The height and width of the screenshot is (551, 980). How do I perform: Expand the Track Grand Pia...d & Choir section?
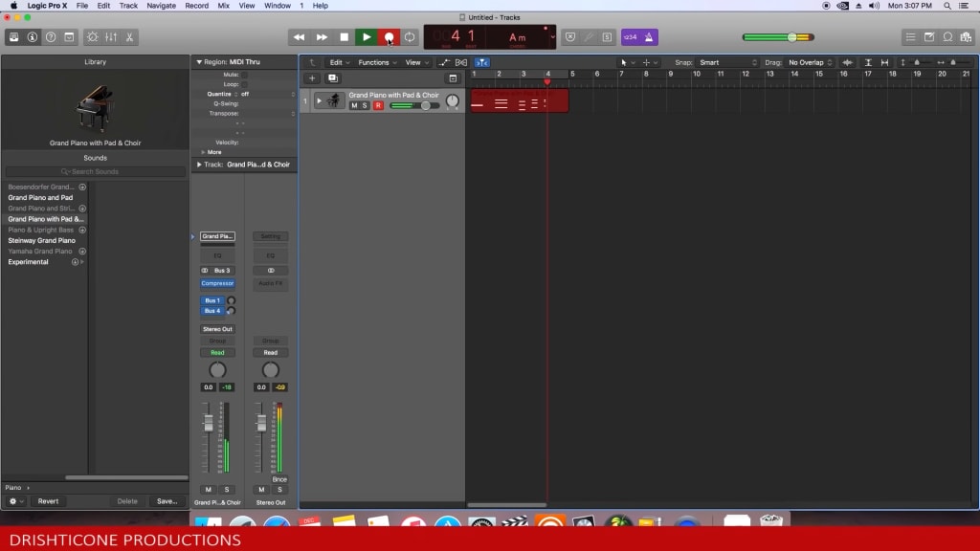[x=199, y=165]
